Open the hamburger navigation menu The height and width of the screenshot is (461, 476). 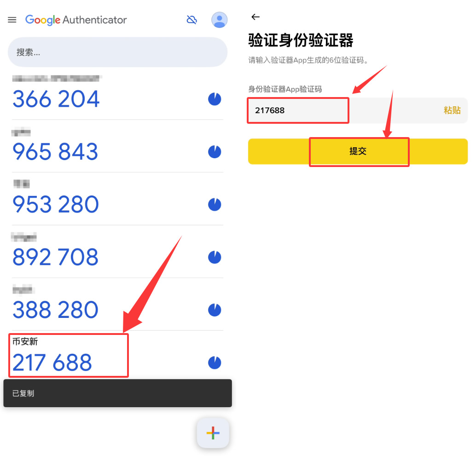pyautogui.click(x=12, y=20)
